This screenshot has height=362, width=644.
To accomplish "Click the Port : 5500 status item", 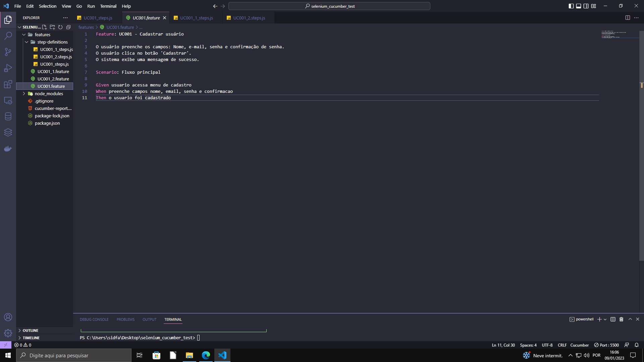I will (x=606, y=345).
